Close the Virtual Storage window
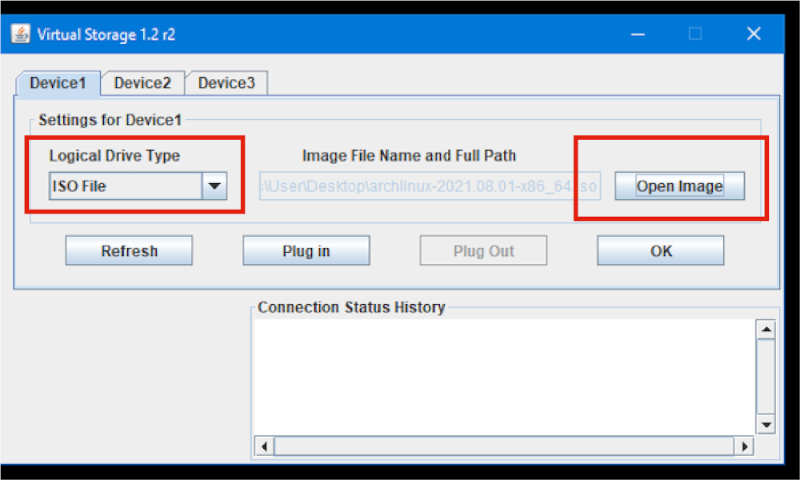This screenshot has height=480, width=800. (x=754, y=34)
